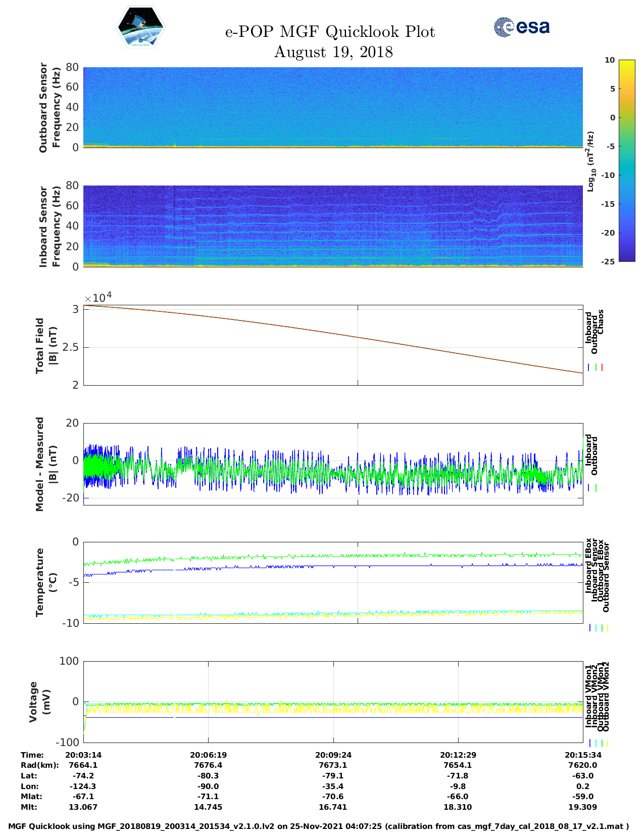Viewport: 644px width, 834px height.
Task: Click the ESA logo
Action: click(522, 27)
